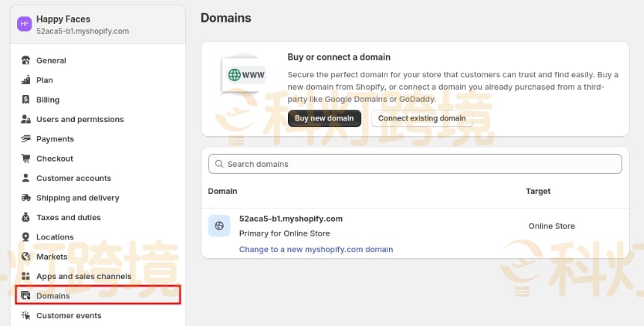Click the globe icon beside myshopify domain
The image size is (644, 330).
pos(219,225)
